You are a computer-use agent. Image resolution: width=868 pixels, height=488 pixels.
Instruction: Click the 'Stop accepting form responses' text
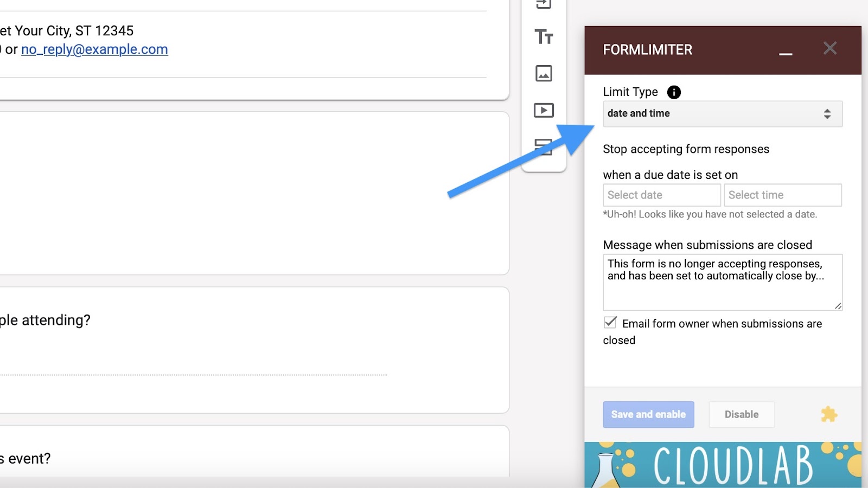(x=686, y=149)
